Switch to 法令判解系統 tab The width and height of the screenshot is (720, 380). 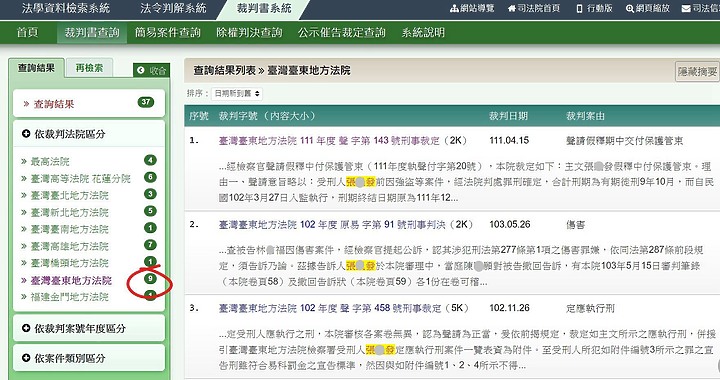[174, 8]
